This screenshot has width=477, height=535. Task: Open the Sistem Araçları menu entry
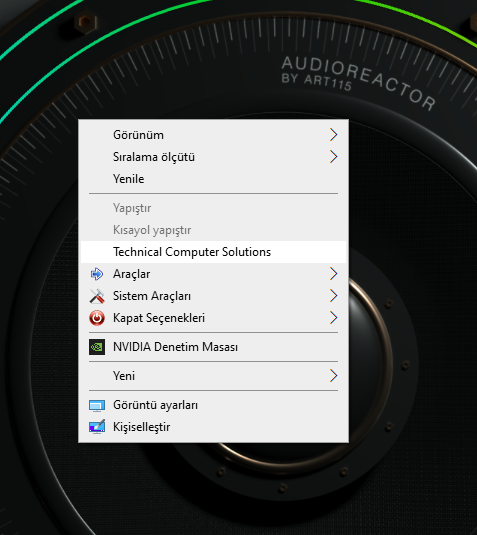[x=213, y=296]
